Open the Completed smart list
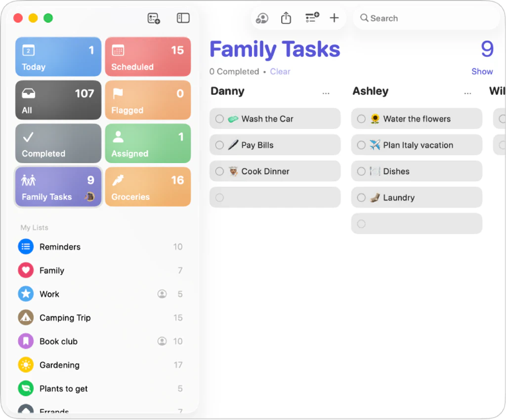The height and width of the screenshot is (420, 506). pyautogui.click(x=58, y=143)
